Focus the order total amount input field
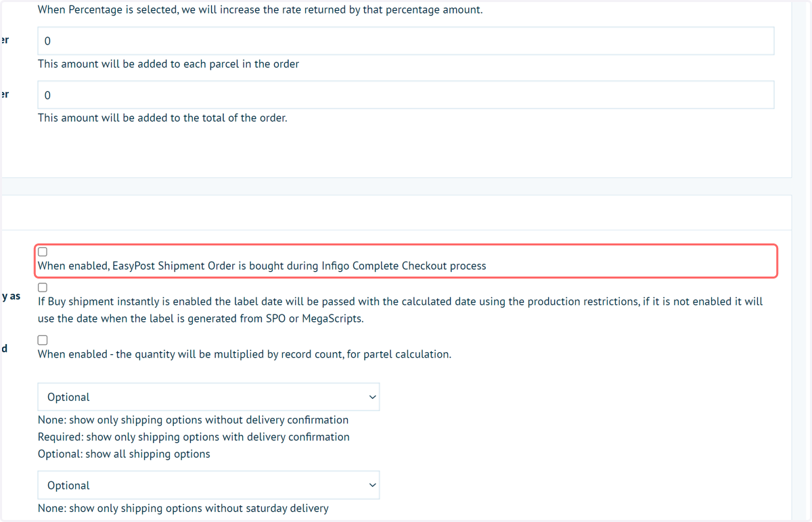This screenshot has height=522, width=812. [x=406, y=95]
